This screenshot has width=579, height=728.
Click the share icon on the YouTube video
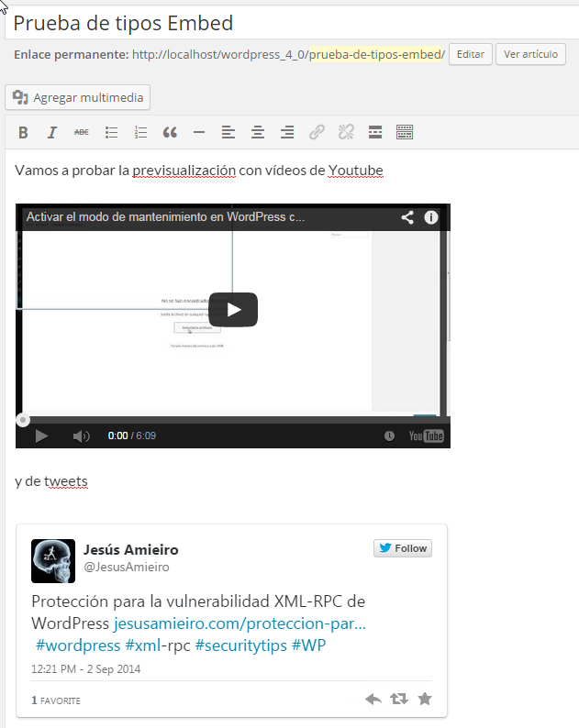tap(407, 217)
